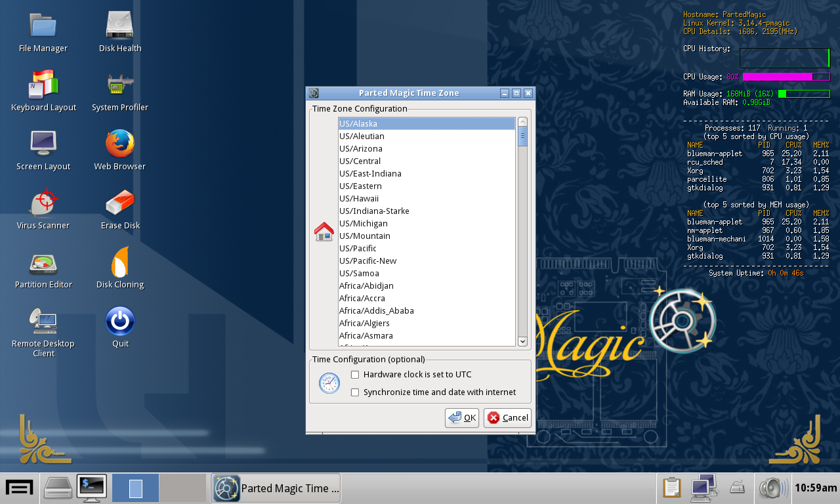
Task: Dismiss the dialog with Cancel
Action: [x=507, y=418]
